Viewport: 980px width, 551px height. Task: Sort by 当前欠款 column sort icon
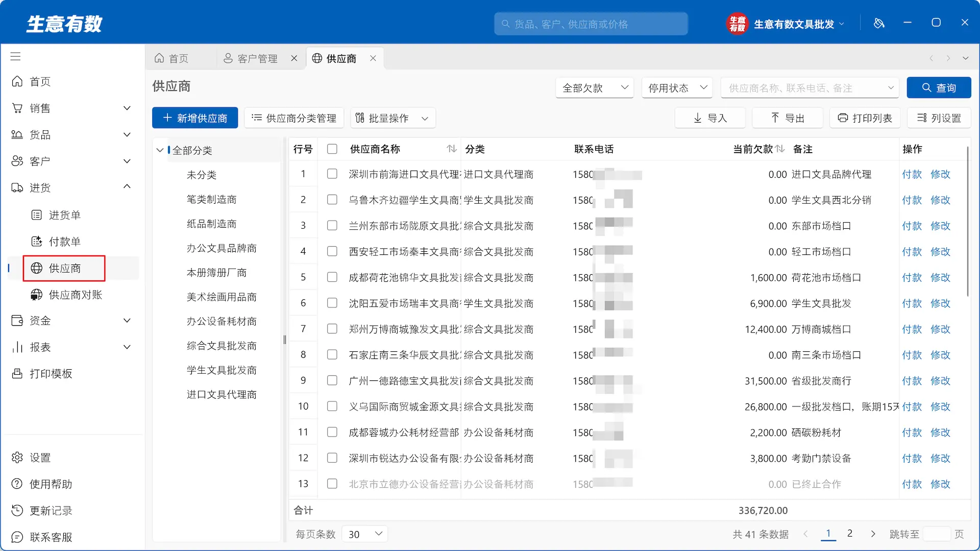click(780, 149)
